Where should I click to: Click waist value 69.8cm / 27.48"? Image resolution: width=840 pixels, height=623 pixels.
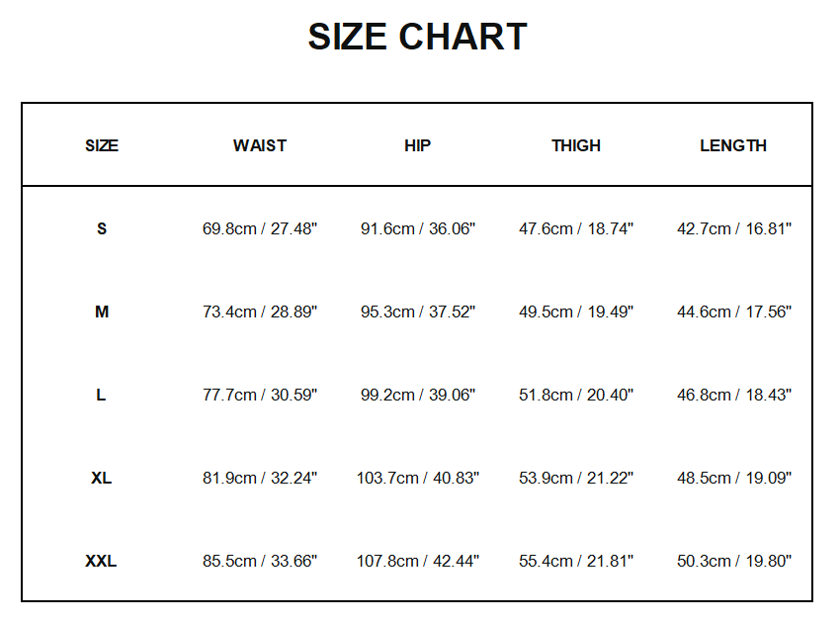tap(260, 228)
